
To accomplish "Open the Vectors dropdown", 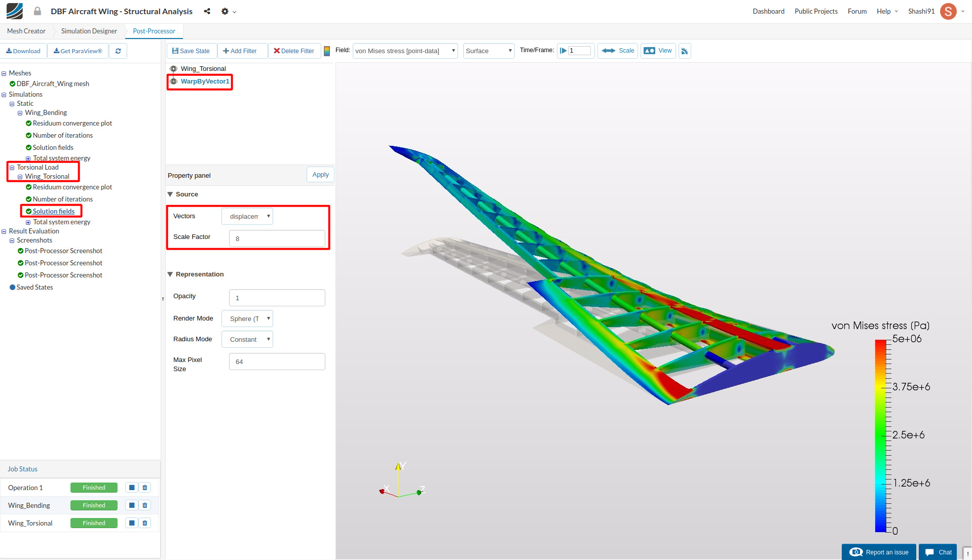I will click(x=247, y=217).
